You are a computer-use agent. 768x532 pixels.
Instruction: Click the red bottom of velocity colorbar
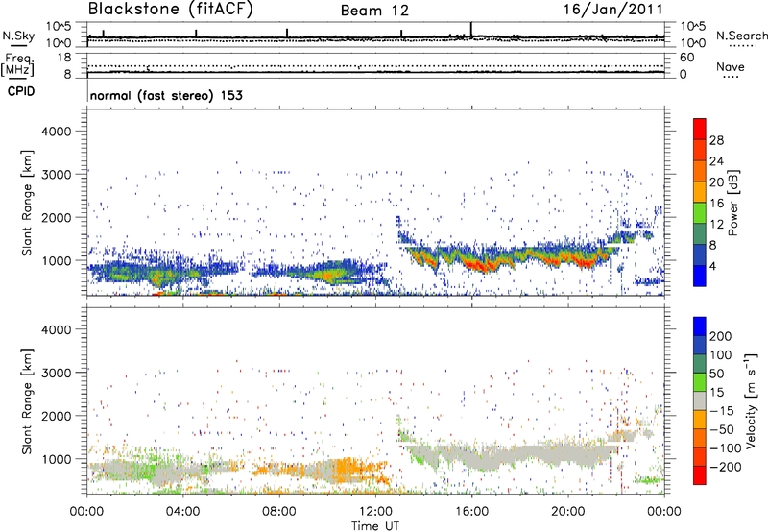700,475
